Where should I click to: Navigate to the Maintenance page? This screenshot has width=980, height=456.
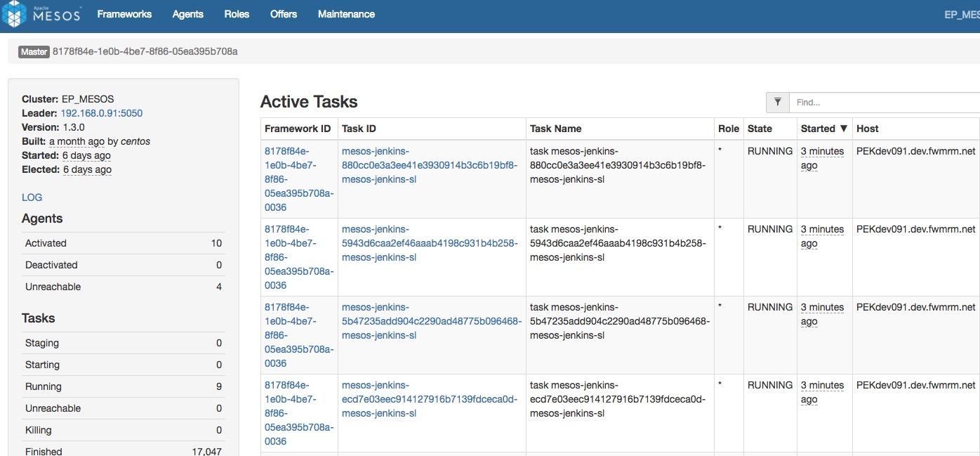[346, 14]
